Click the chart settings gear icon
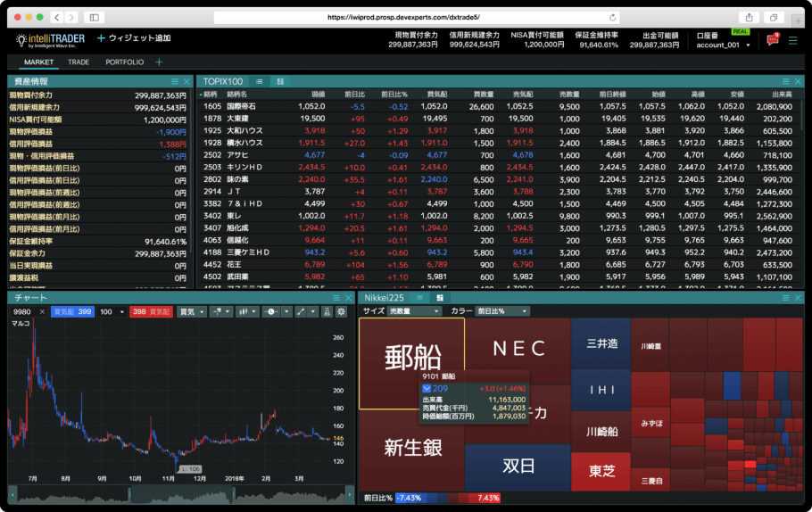 click(x=340, y=311)
